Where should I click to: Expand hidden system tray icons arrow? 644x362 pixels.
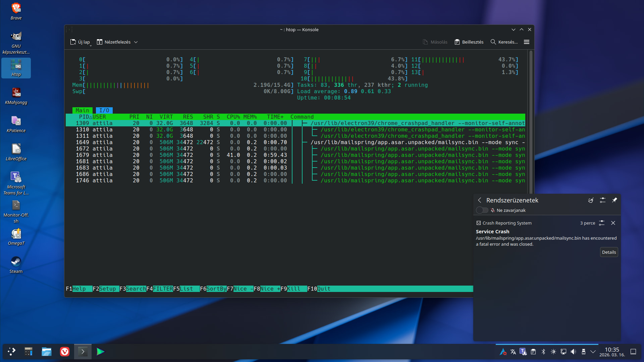point(593,352)
